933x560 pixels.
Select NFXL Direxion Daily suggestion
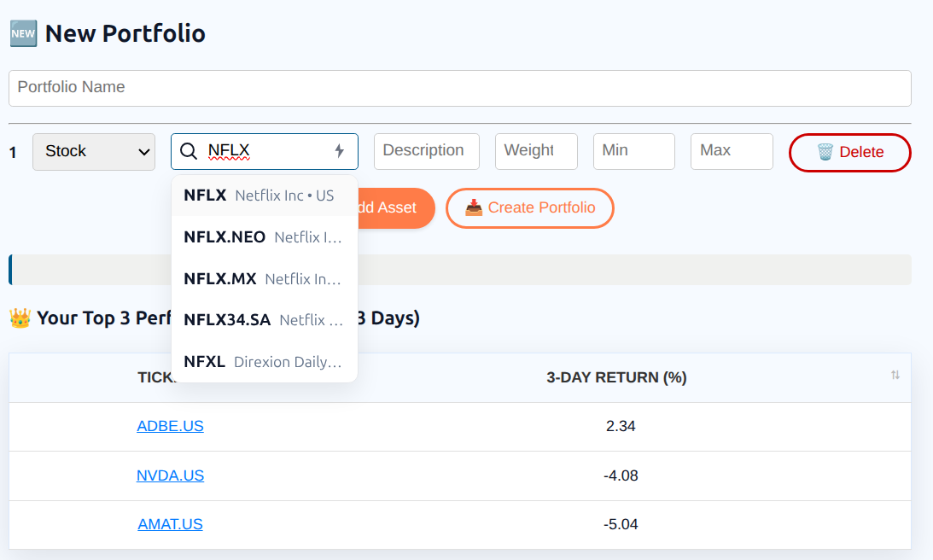click(264, 362)
